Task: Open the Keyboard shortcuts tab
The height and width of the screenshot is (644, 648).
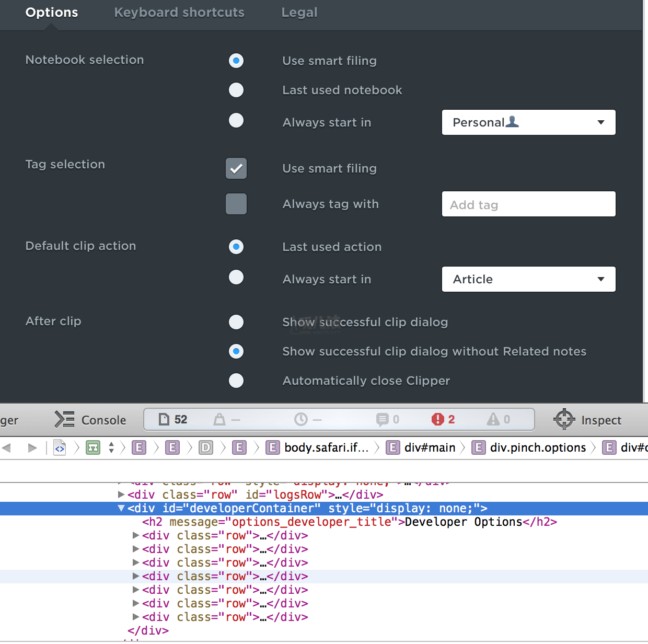Action: [179, 13]
